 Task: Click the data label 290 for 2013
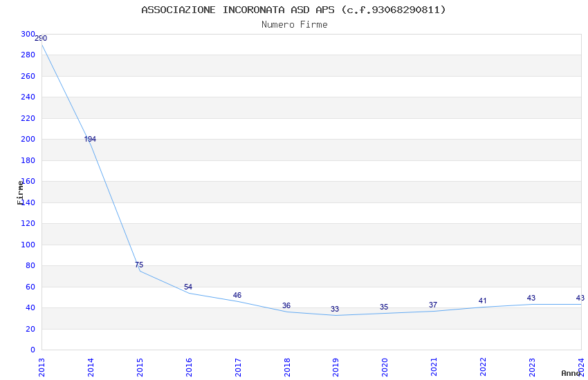pyautogui.click(x=41, y=38)
